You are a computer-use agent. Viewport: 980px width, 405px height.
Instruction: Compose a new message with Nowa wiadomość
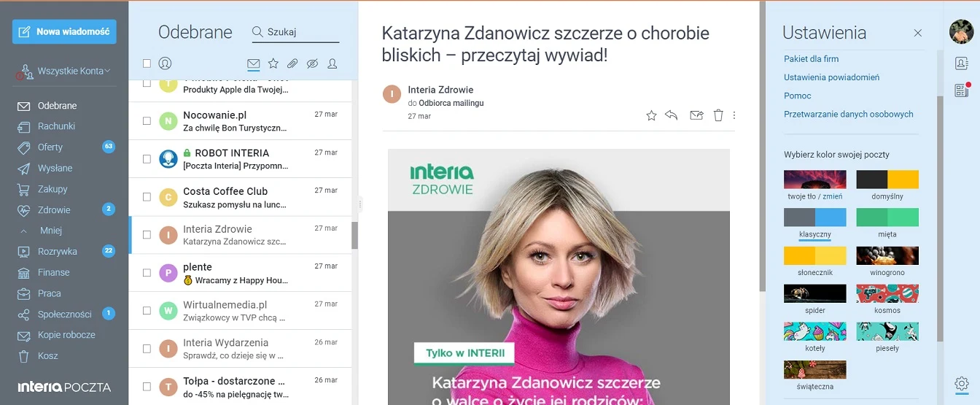(x=64, y=32)
